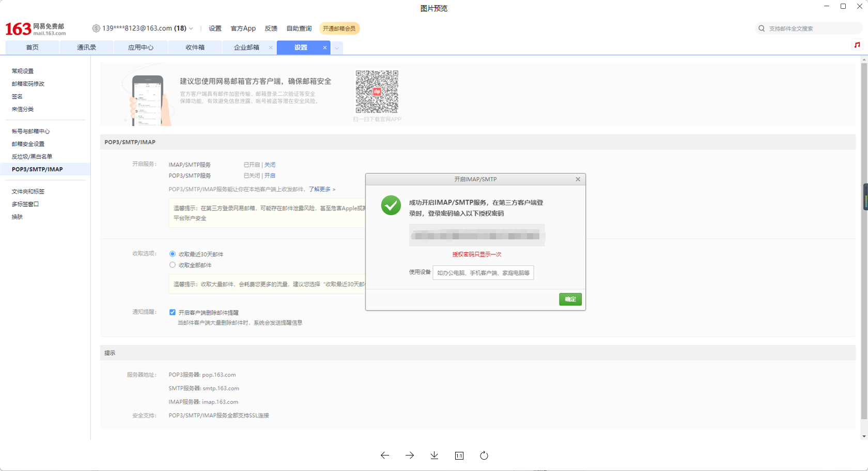Click the rotate image icon
868x471 pixels.
pyautogui.click(x=484, y=455)
